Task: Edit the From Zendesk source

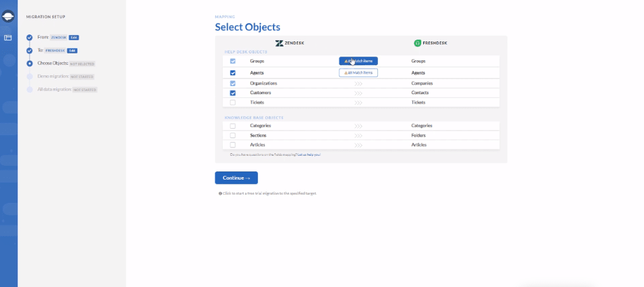Action: 74,37
